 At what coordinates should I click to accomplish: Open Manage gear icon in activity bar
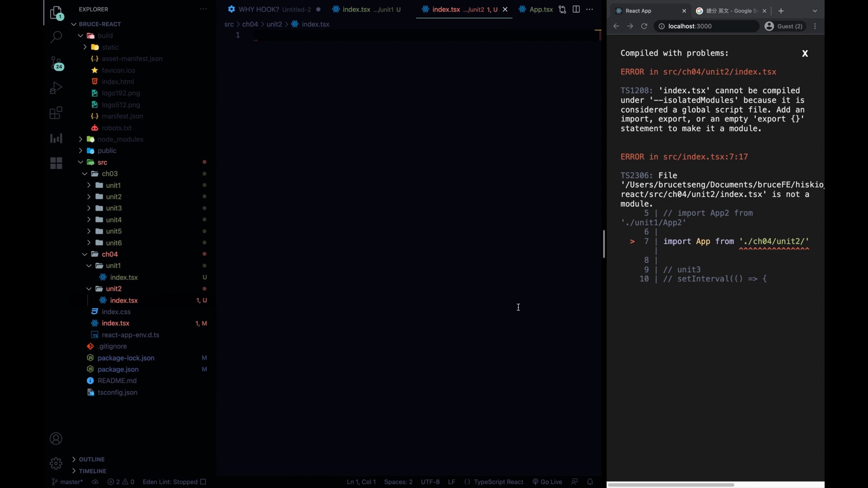click(x=56, y=463)
